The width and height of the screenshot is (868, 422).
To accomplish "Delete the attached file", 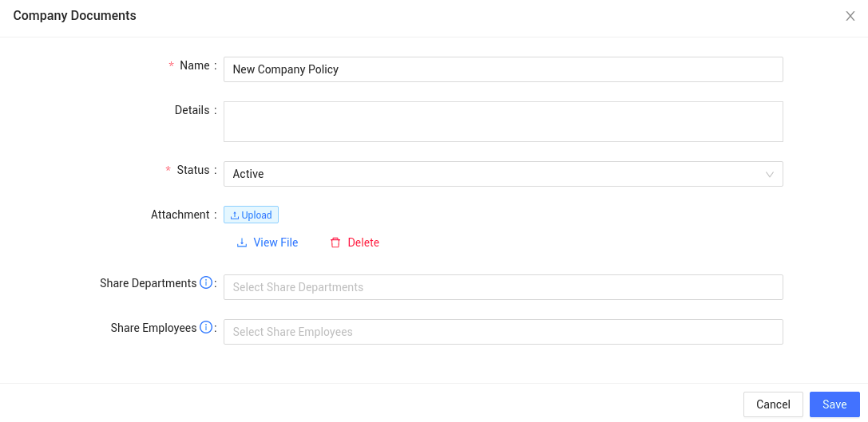I will (355, 243).
